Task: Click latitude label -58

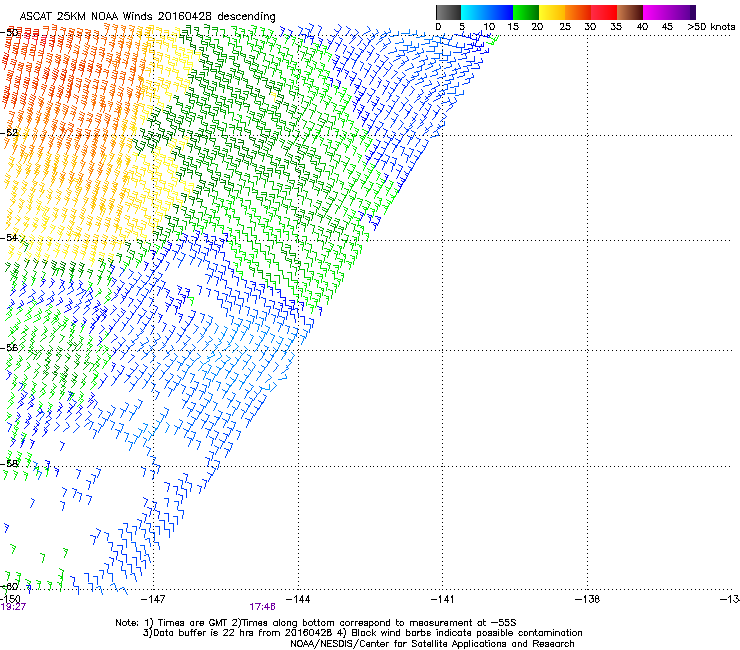Action: (9, 464)
